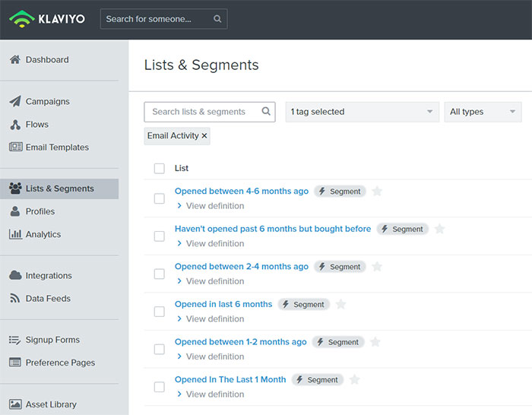Expand View definition for Haven't opened past 6 months

point(211,244)
